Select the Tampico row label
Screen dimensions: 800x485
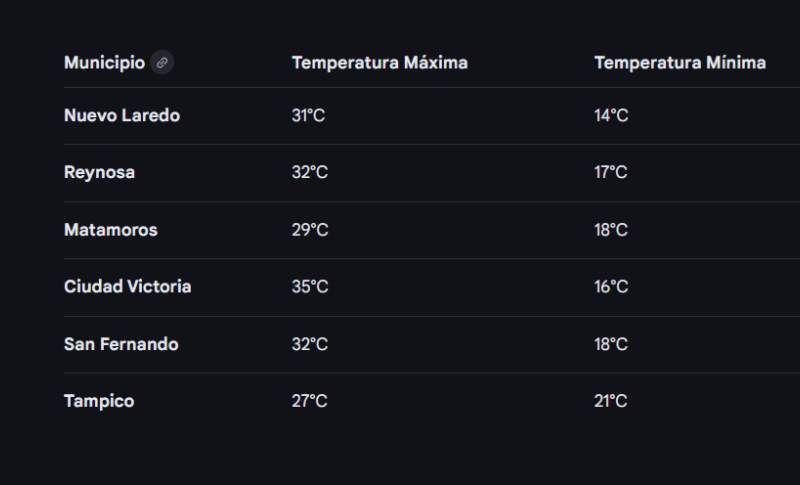click(99, 401)
